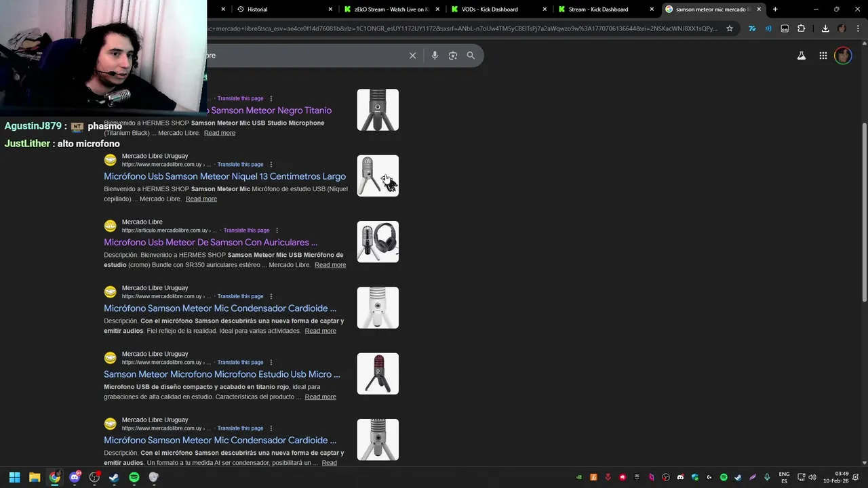Open Micrófono Usb Samson Meteor Níquel result

(224, 176)
